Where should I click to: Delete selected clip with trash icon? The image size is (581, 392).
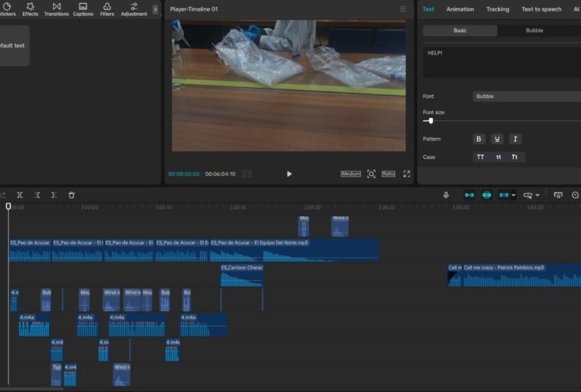[71, 195]
